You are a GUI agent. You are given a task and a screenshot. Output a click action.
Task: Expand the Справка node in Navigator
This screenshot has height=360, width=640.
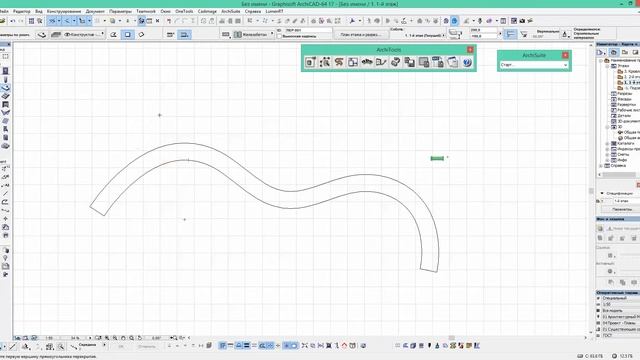[601, 166]
